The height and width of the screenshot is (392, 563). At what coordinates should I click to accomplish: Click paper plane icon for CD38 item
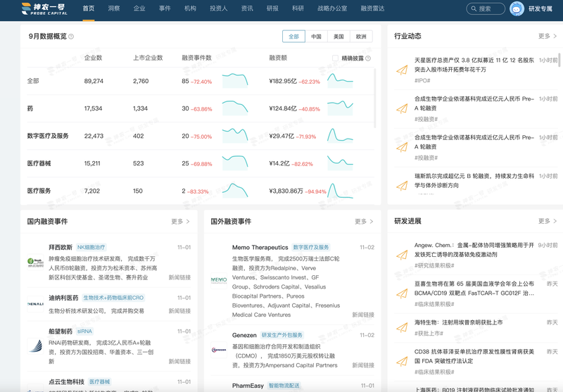coord(402,361)
